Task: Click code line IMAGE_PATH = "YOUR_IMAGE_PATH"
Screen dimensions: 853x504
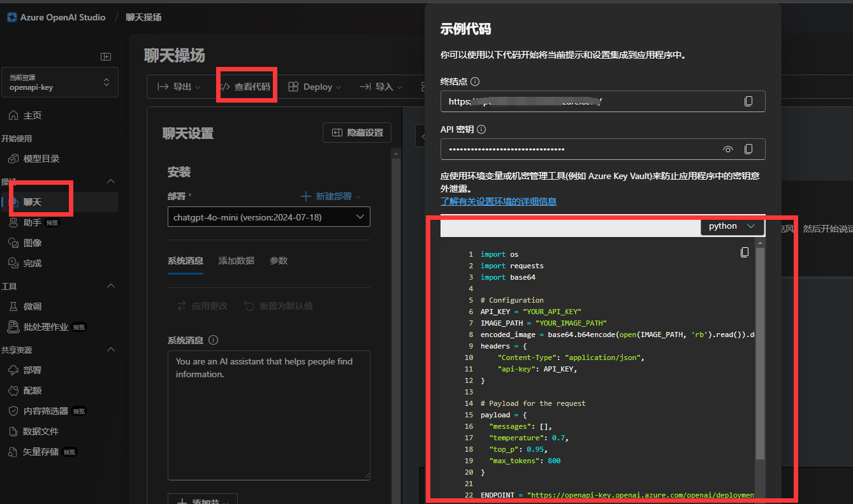Action: (x=544, y=323)
